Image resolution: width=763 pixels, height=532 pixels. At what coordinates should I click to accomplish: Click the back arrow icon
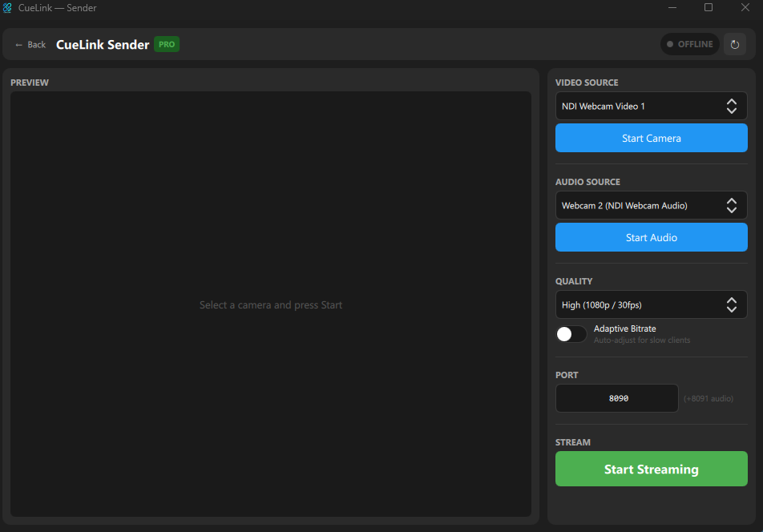(21, 45)
